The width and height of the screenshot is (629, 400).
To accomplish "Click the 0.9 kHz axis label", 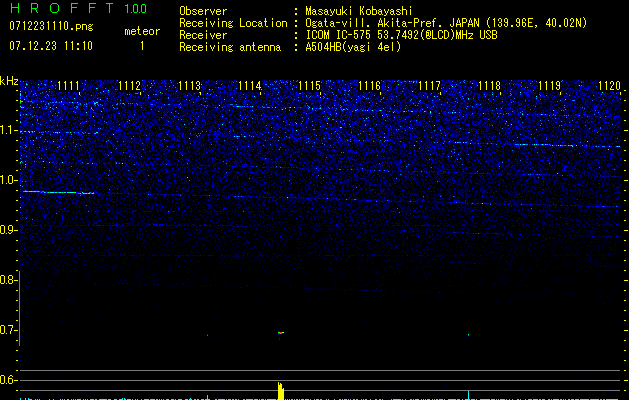I will [x=9, y=230].
